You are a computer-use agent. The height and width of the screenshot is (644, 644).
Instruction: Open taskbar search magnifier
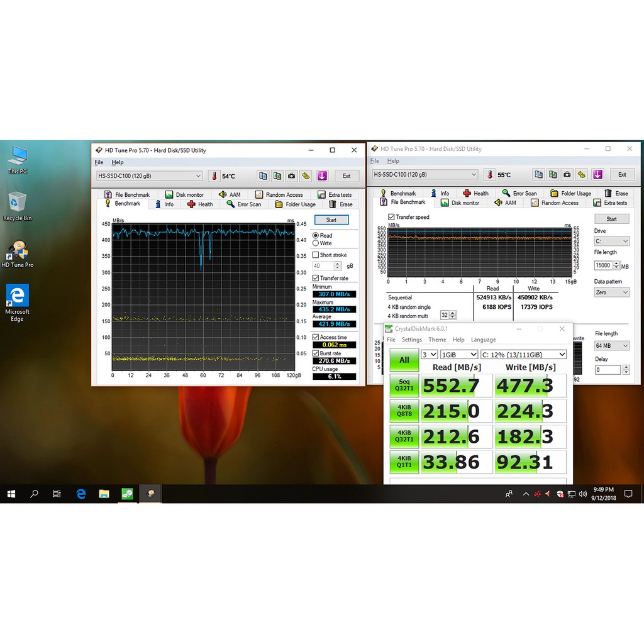pyautogui.click(x=34, y=494)
